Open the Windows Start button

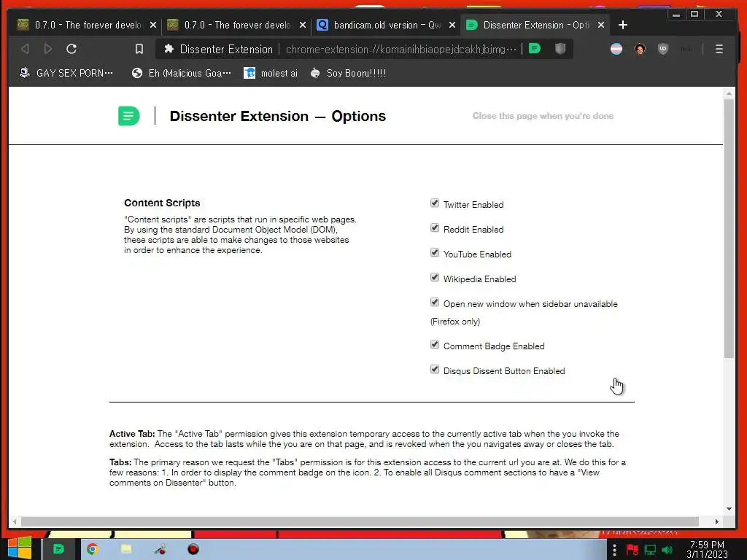20,548
